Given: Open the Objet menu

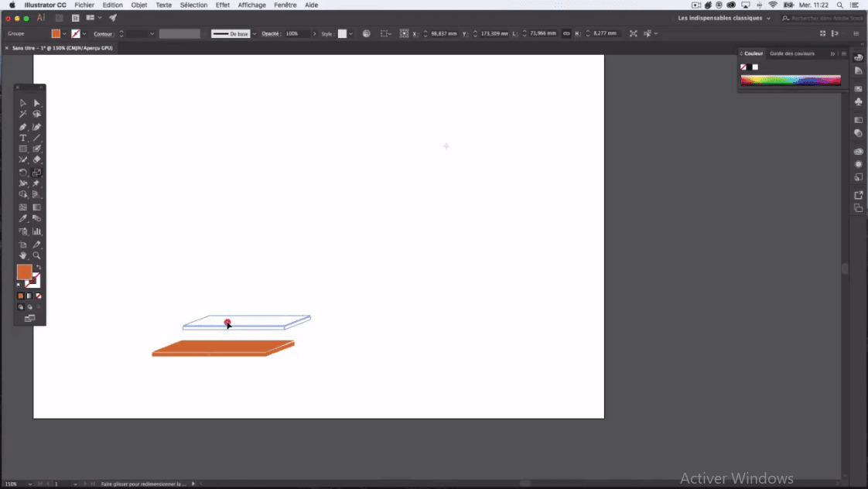Looking at the screenshot, I should [x=139, y=5].
